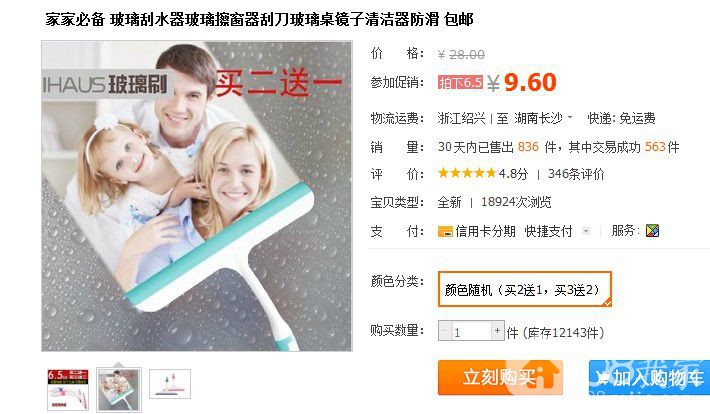Click the 加入购物车 add to cart button
This screenshot has width=710, height=414.
pos(649,377)
